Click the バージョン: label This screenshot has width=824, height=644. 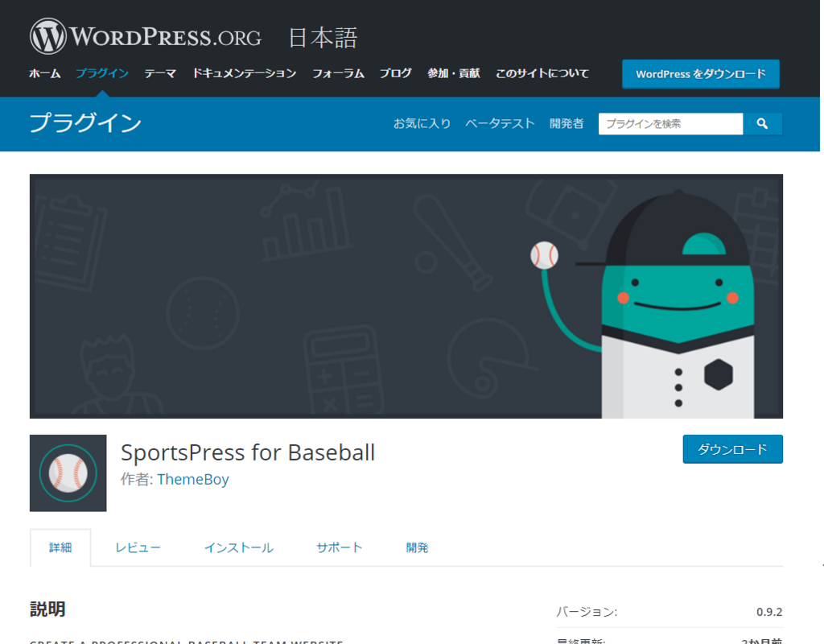[587, 612]
